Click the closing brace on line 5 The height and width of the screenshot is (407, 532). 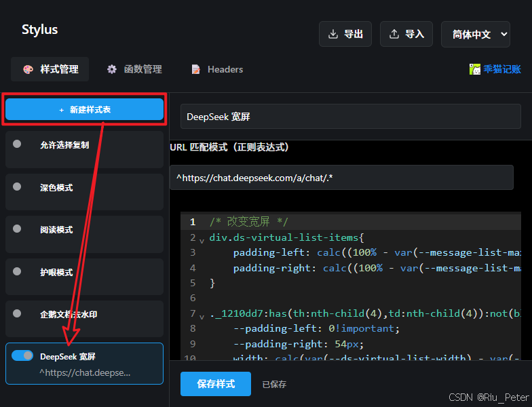tap(212, 283)
